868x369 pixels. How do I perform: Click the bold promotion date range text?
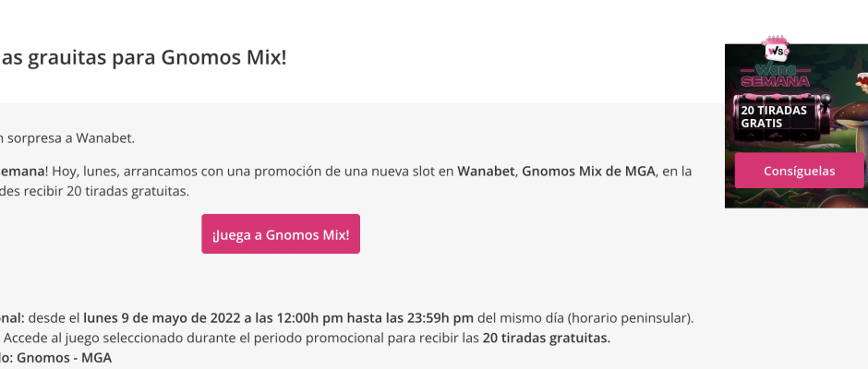click(279, 318)
